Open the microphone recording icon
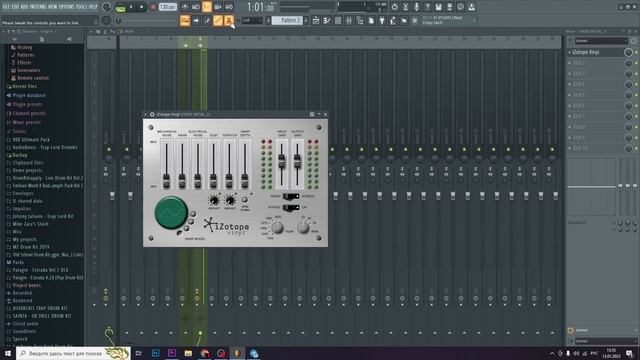Viewport: 640px width, 360px height. [416, 7]
